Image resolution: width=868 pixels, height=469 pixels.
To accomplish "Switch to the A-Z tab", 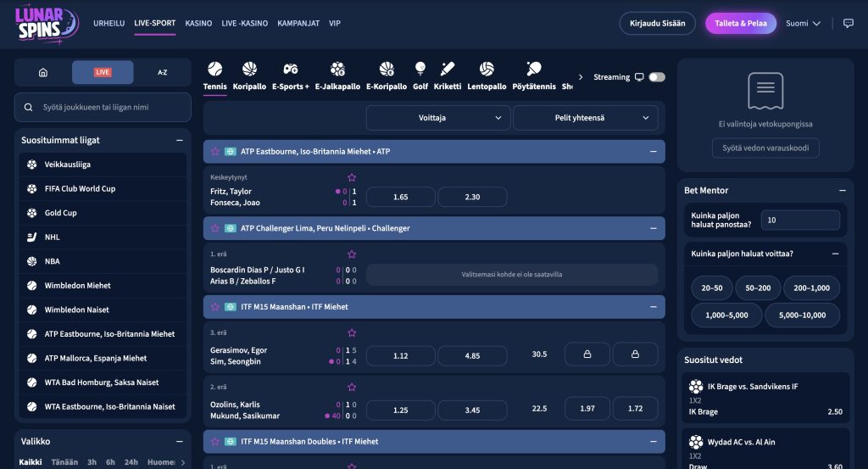I will pyautogui.click(x=162, y=73).
